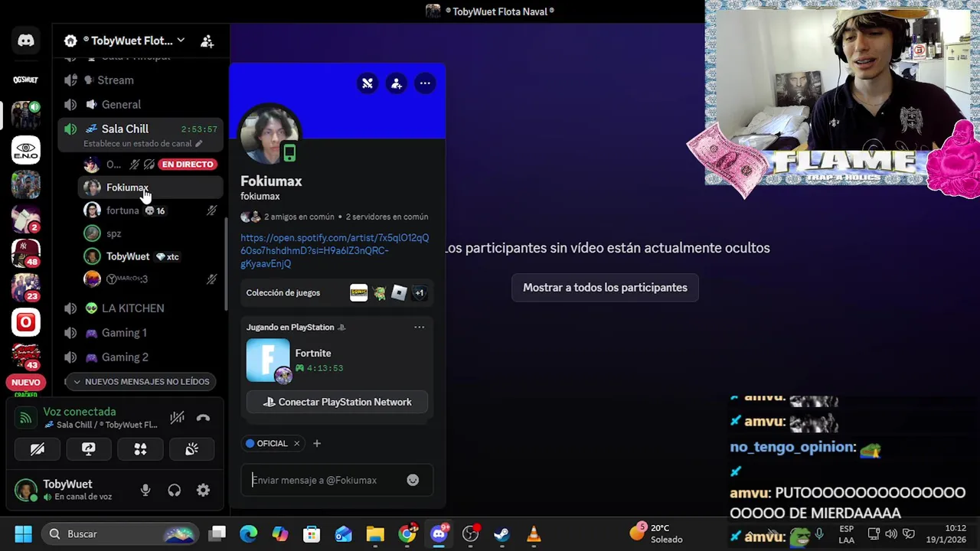
Task: Open the red O server icon
Action: coord(26,322)
